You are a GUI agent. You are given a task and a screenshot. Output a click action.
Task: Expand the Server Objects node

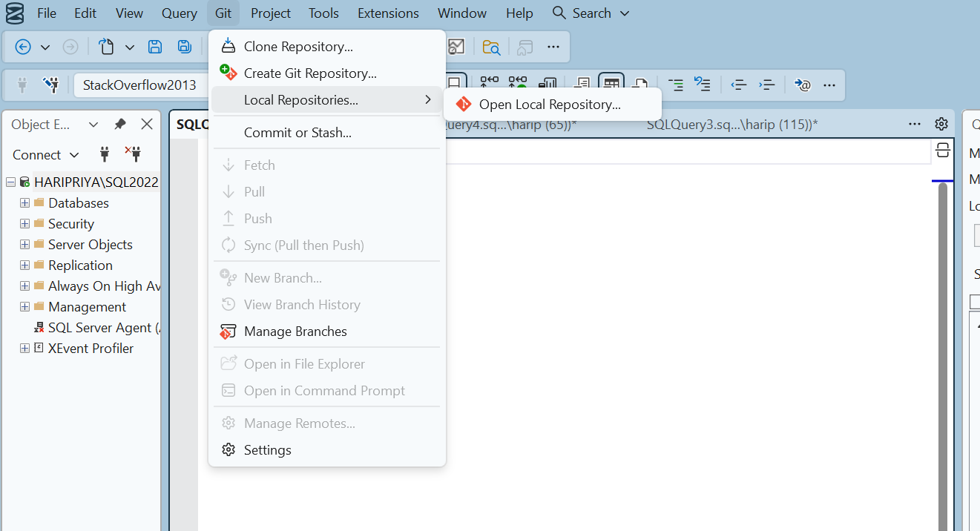[x=24, y=244]
